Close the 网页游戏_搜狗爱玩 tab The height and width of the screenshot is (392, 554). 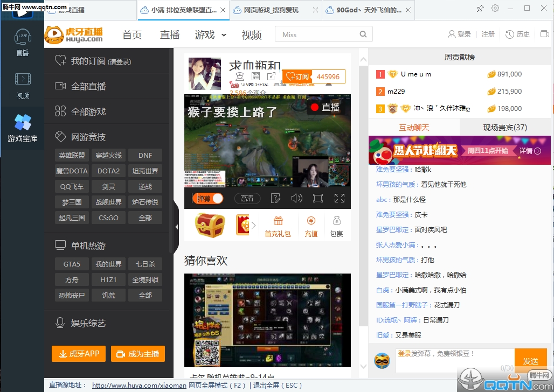coord(315,10)
